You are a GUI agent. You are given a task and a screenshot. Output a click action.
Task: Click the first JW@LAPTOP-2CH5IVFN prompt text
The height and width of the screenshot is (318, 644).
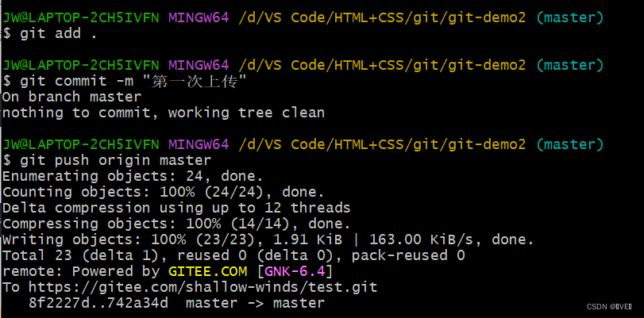point(80,17)
